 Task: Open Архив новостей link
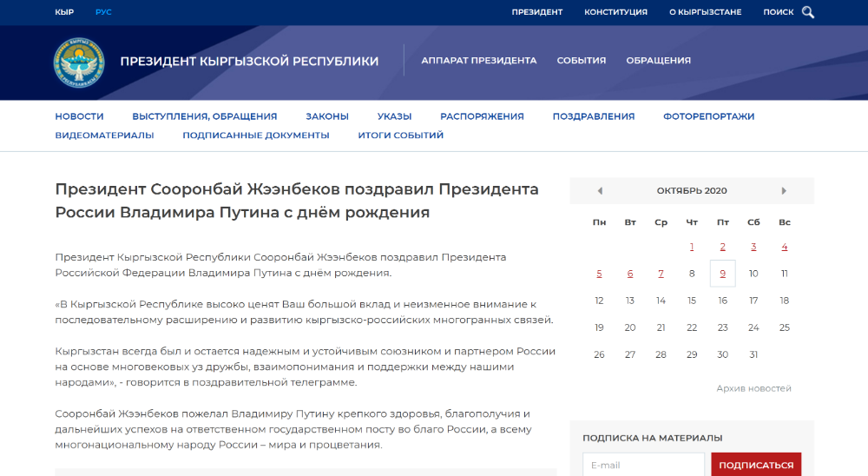point(753,388)
